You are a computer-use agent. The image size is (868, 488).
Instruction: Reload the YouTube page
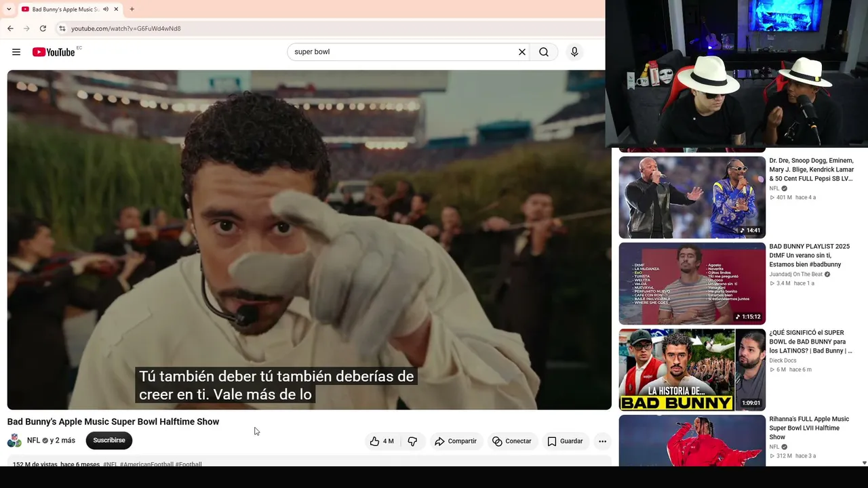(x=43, y=28)
